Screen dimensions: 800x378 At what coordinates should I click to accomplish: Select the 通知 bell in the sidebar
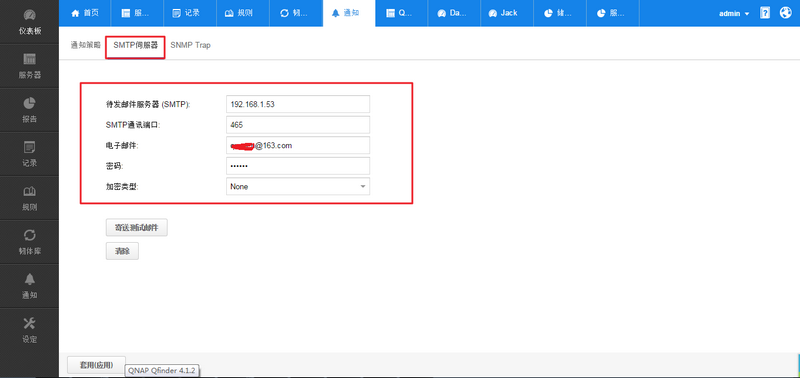pos(29,286)
